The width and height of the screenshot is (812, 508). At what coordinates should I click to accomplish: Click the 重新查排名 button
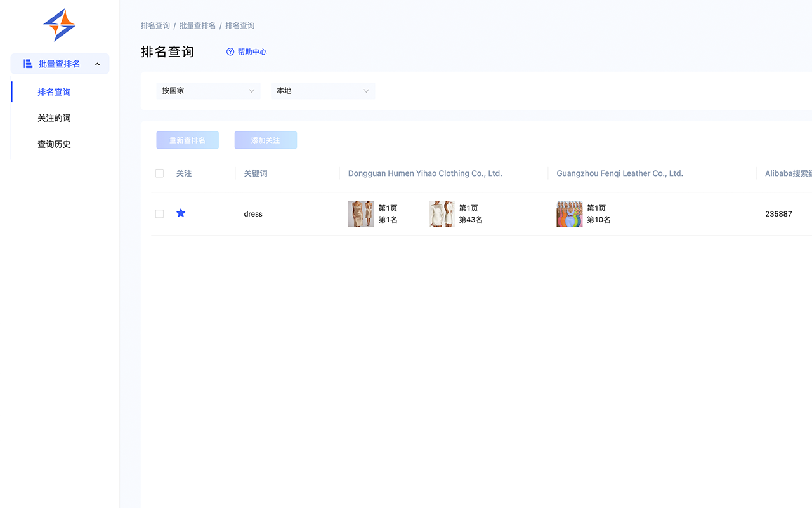187,140
